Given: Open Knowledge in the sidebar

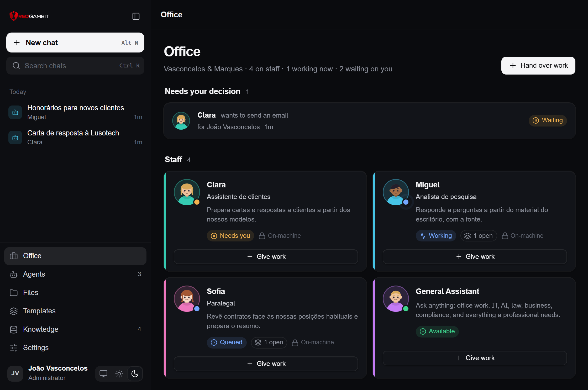Looking at the screenshot, I should tap(75, 329).
